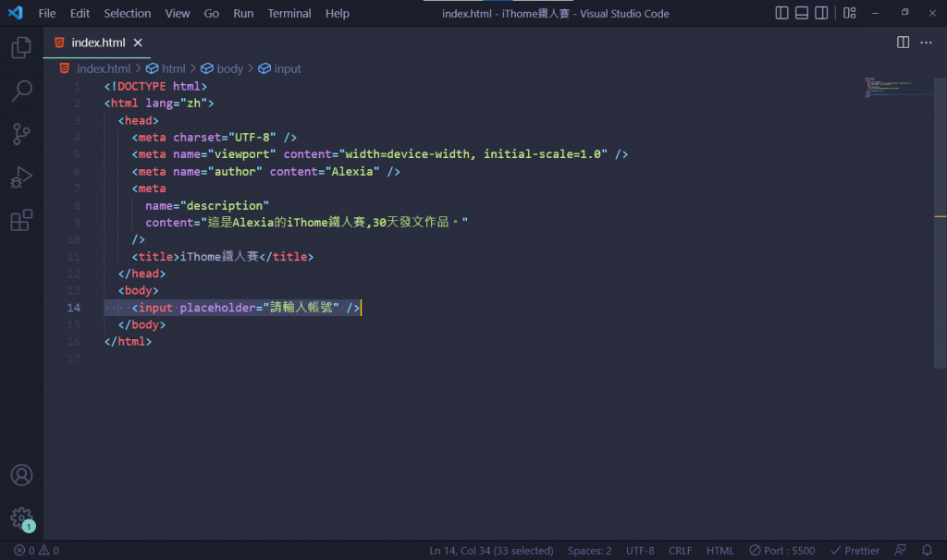This screenshot has height=560, width=947.
Task: Click the minimap code overview
Action: coord(898,88)
